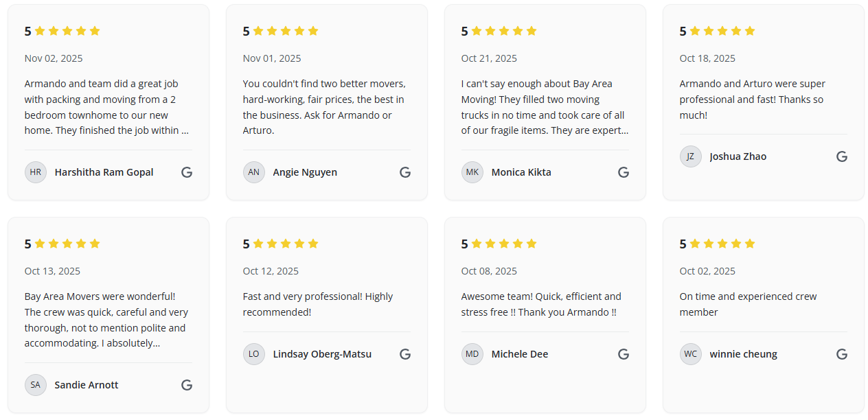868x420 pixels.
Task: Click Google icon on Sandie Arnott's review
Action: (x=187, y=385)
